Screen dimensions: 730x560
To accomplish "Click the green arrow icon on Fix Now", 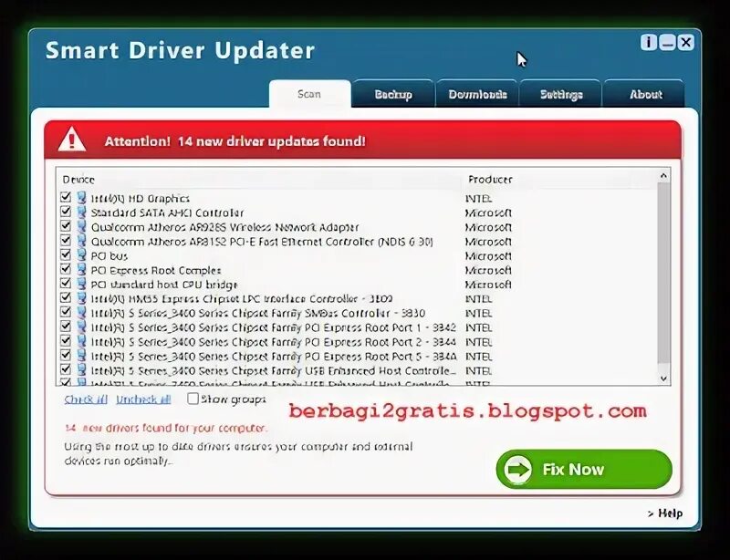I will coord(517,469).
